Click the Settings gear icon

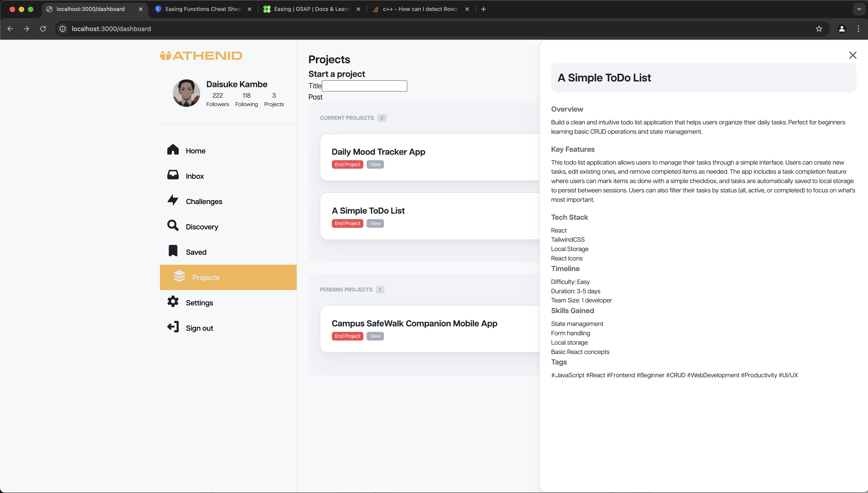173,301
